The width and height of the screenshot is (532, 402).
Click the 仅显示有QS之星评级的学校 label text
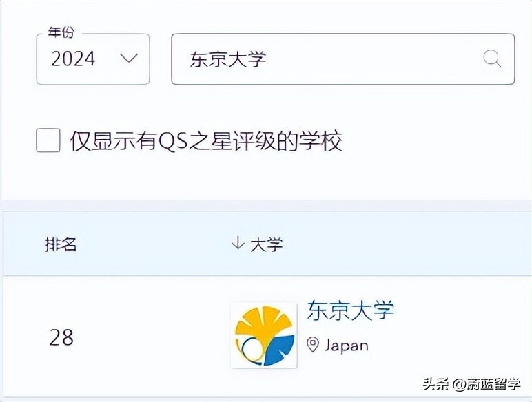(x=206, y=141)
